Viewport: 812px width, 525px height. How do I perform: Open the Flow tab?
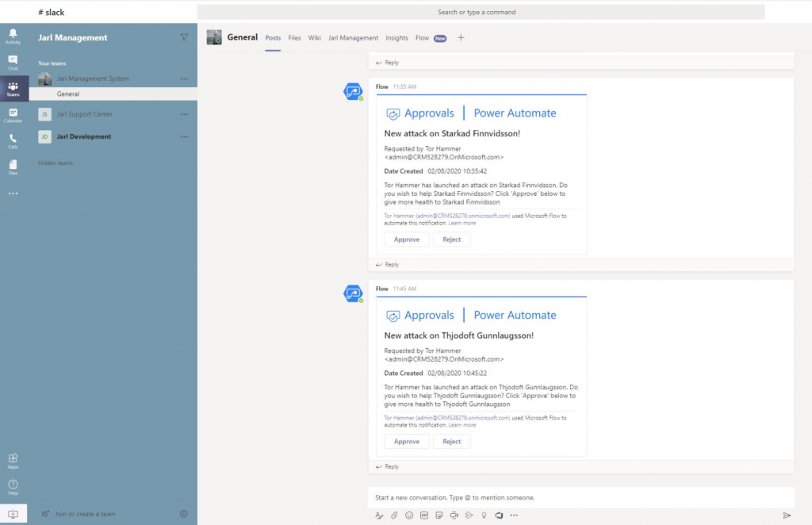coord(422,38)
